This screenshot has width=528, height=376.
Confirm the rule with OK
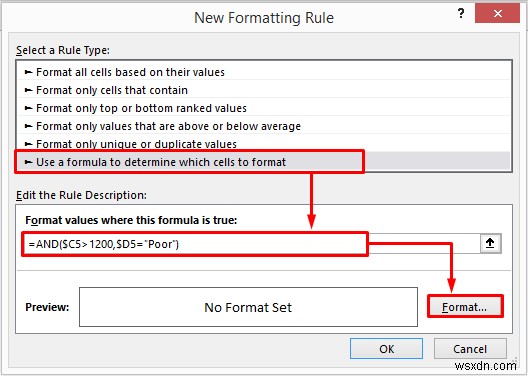tap(386, 349)
